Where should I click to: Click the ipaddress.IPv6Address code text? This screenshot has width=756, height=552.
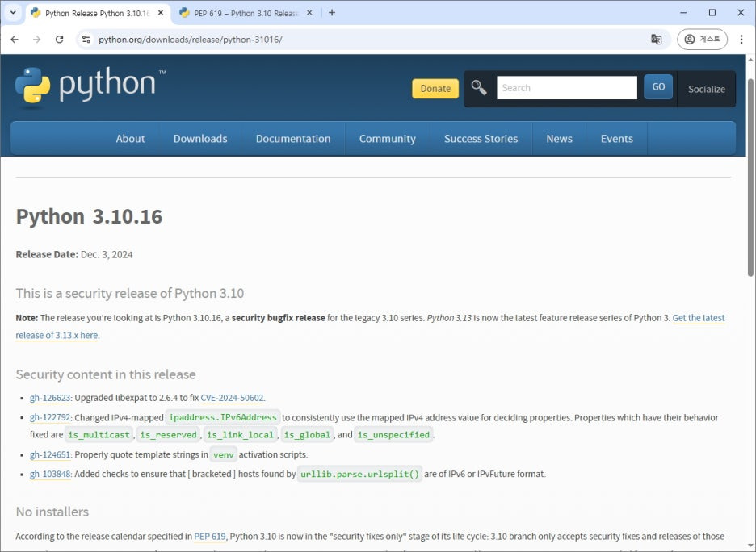(x=223, y=417)
